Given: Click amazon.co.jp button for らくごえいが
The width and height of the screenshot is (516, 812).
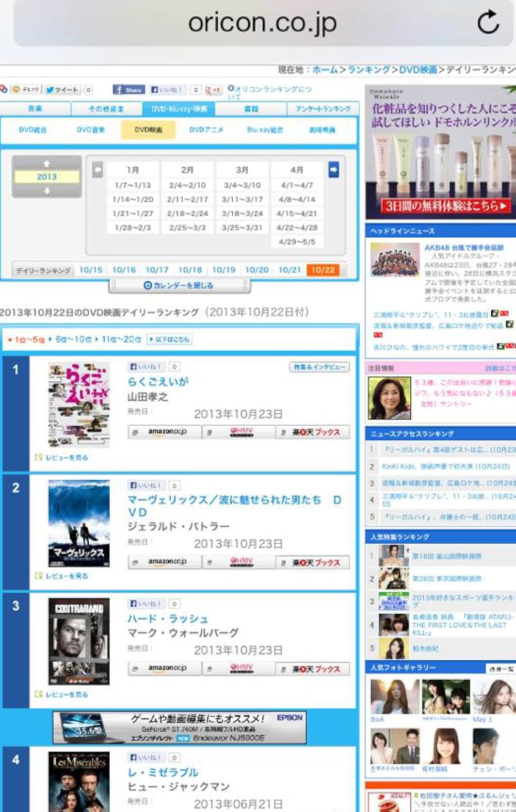Looking at the screenshot, I should pyautogui.click(x=165, y=432).
